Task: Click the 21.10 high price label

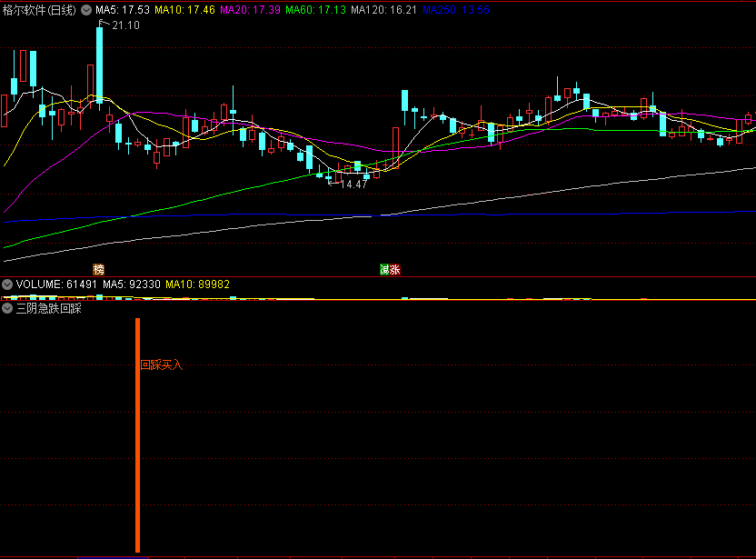Action: [x=125, y=25]
